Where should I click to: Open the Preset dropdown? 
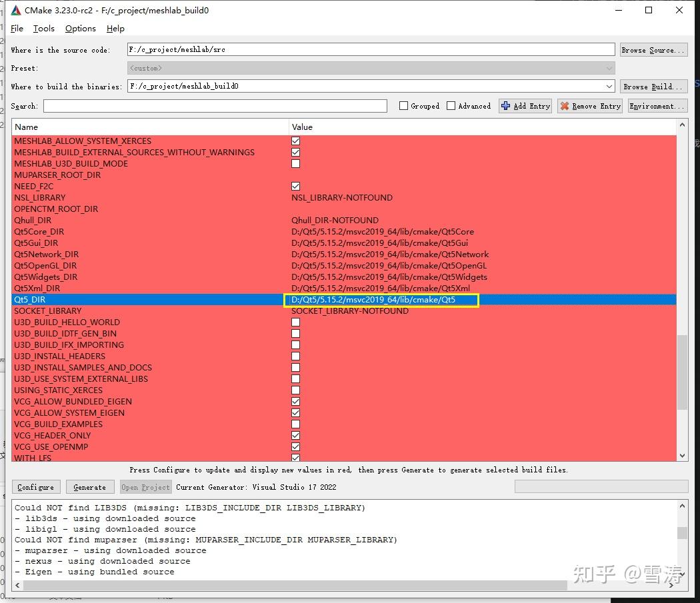click(x=608, y=67)
